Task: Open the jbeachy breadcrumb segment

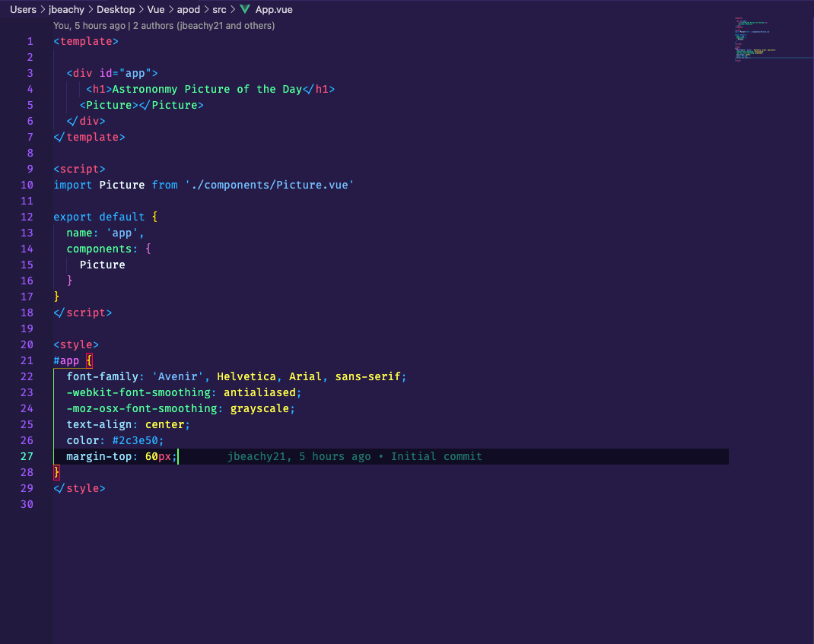Action: (66, 9)
